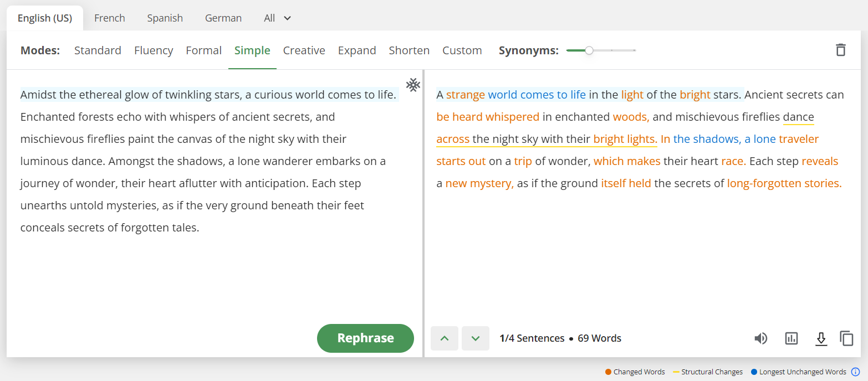Click the changed word 'strange' in output

(466, 95)
